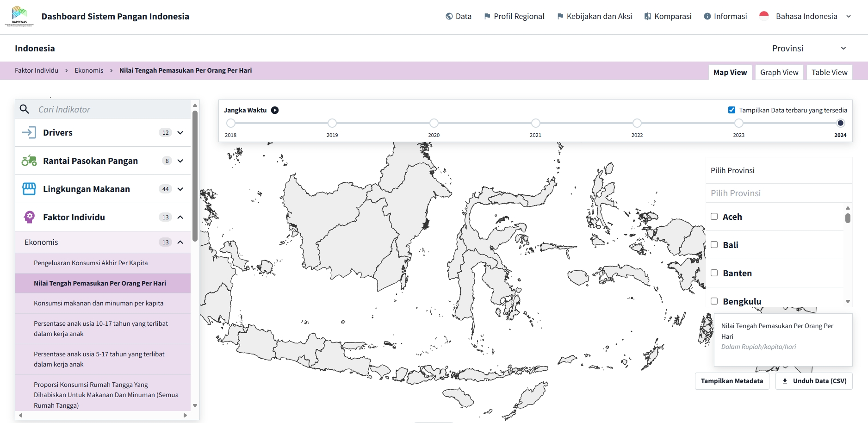This screenshot has height=423, width=868.
Task: Tick the Banten province checkbox
Action: point(714,273)
